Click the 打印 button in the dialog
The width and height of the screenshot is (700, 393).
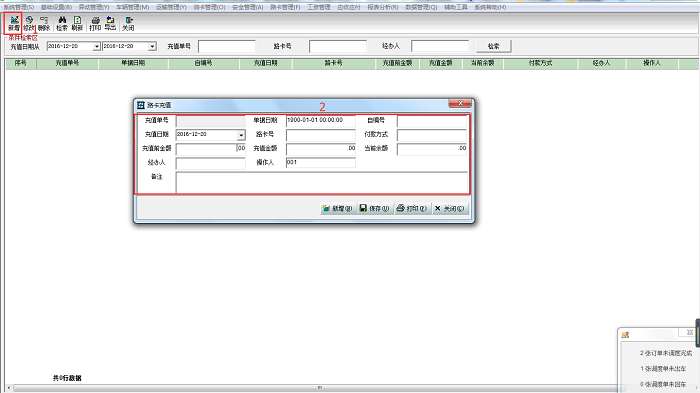(x=412, y=208)
